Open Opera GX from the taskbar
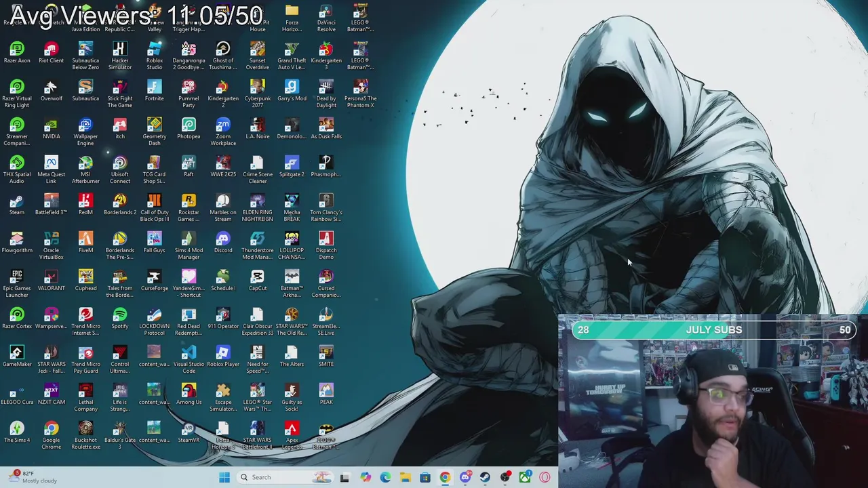868x488 pixels. [545, 477]
